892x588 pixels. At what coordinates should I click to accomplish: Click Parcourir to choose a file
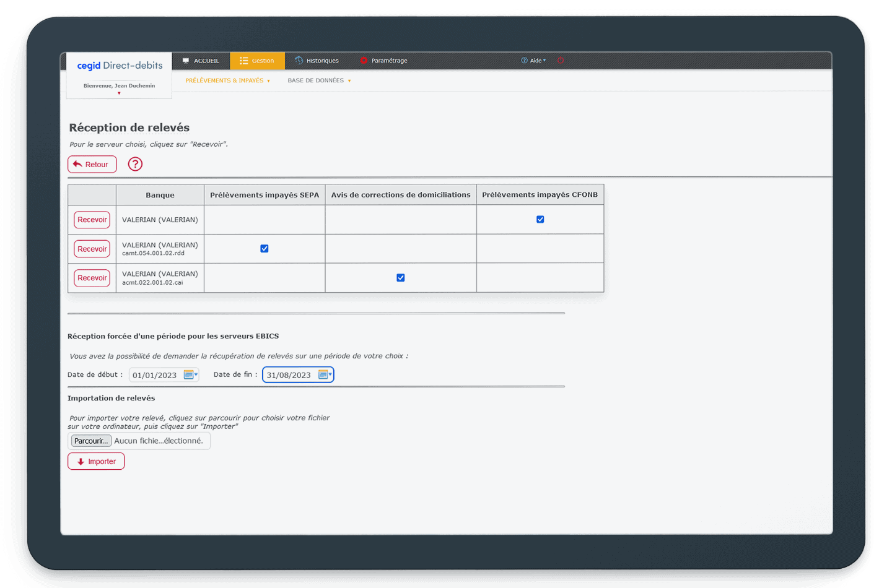pos(91,441)
